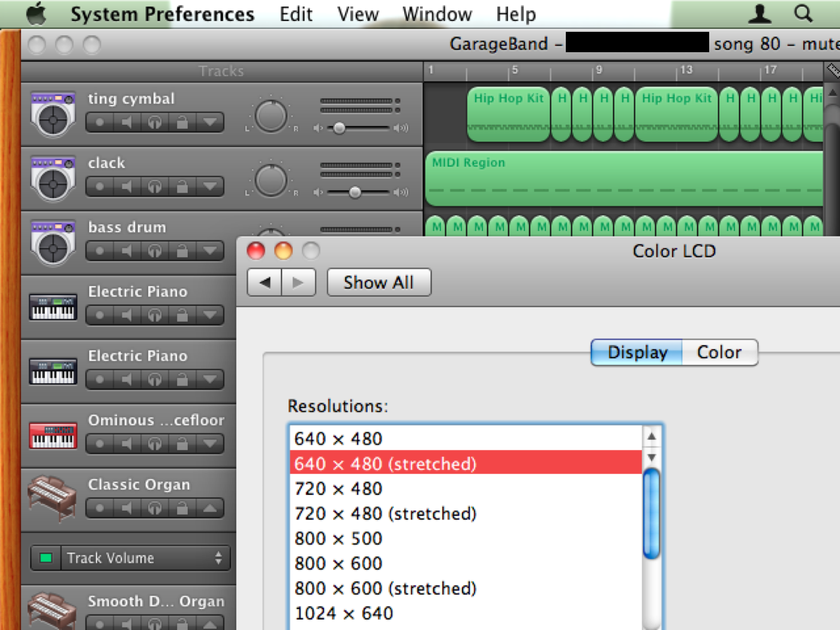840x630 pixels.
Task: Open the Track Volume automation dropdown
Action: coord(145,558)
